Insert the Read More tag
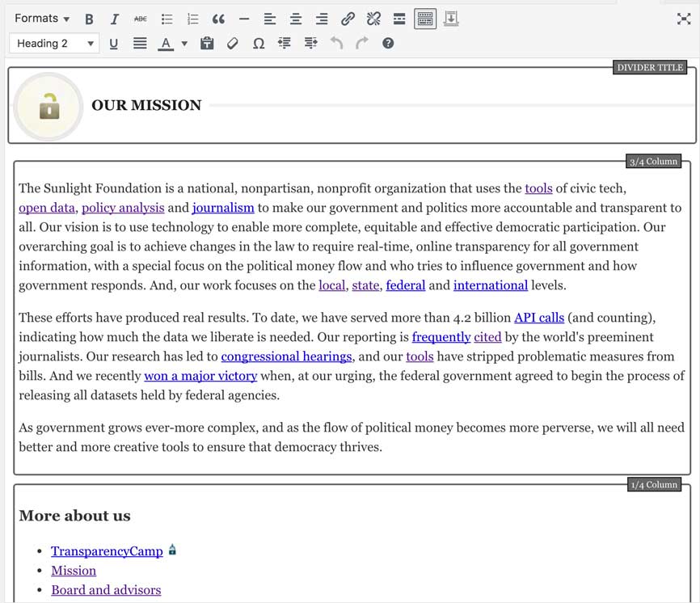The width and height of the screenshot is (700, 603). tap(399, 19)
